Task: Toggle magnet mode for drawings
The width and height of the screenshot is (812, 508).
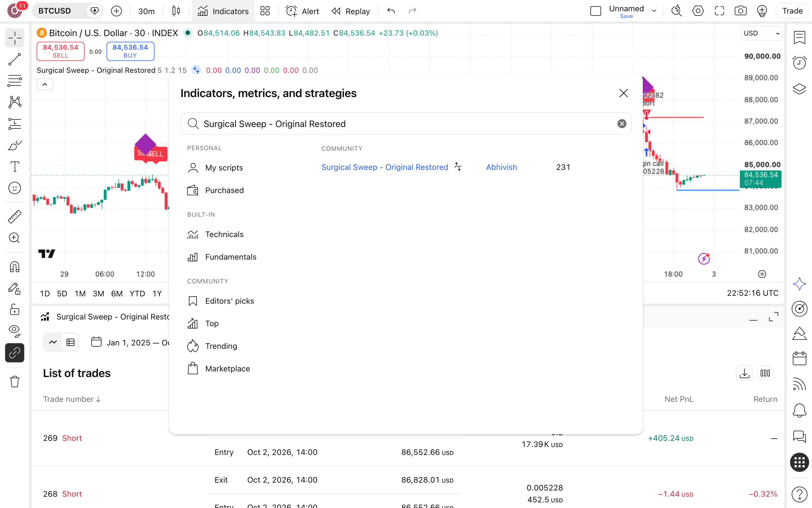Action: click(x=14, y=267)
